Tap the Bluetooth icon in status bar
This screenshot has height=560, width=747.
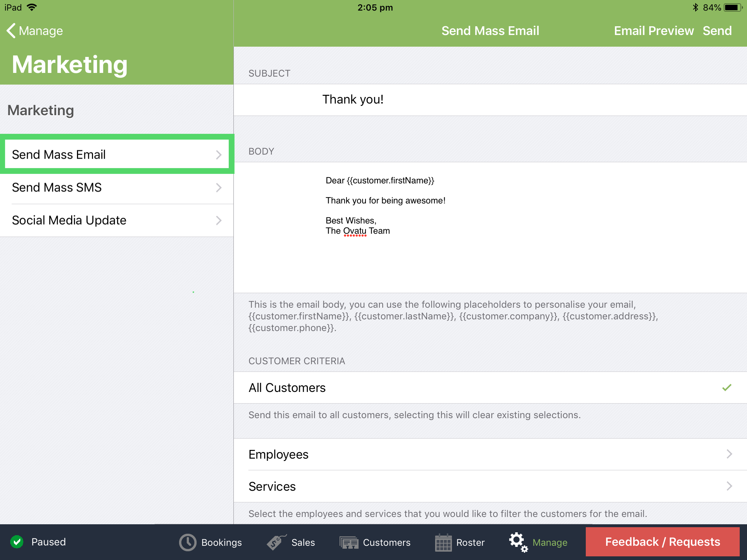pyautogui.click(x=695, y=7)
